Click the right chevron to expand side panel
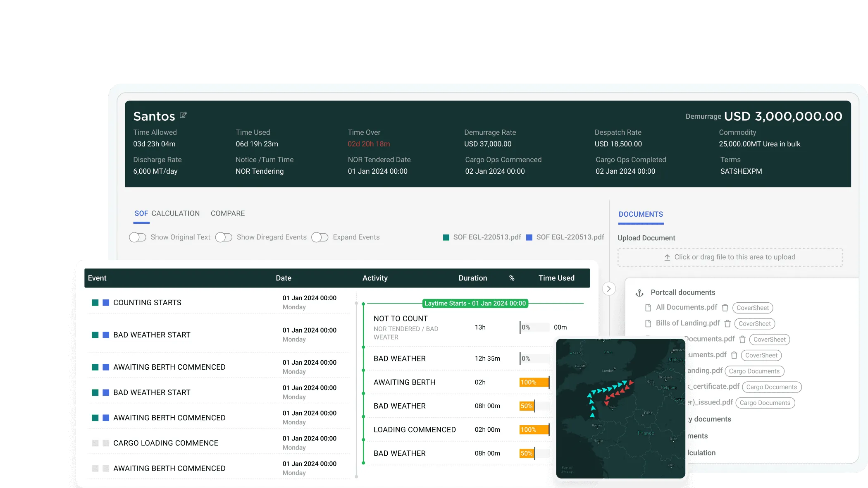868x488 pixels. pyautogui.click(x=608, y=289)
